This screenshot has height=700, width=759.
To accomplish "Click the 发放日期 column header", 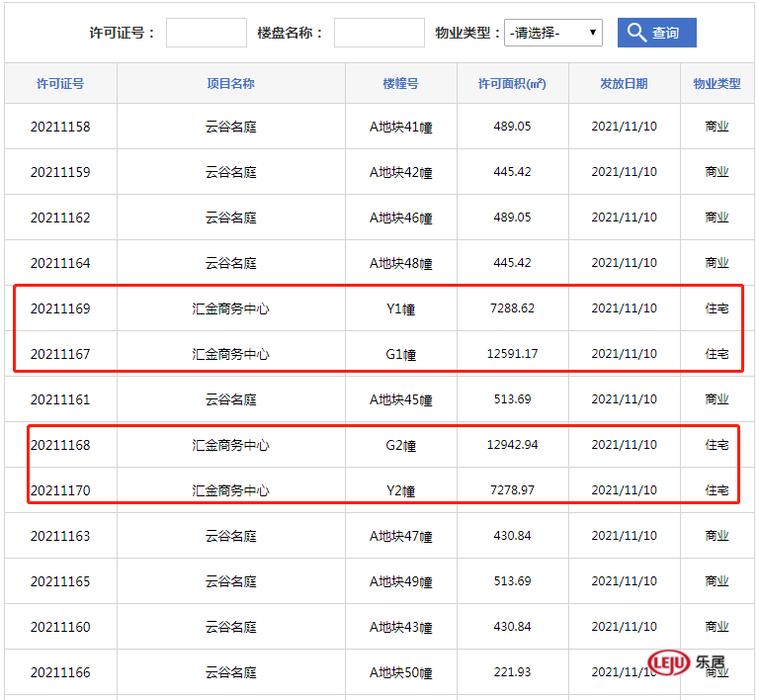I will (x=624, y=83).
